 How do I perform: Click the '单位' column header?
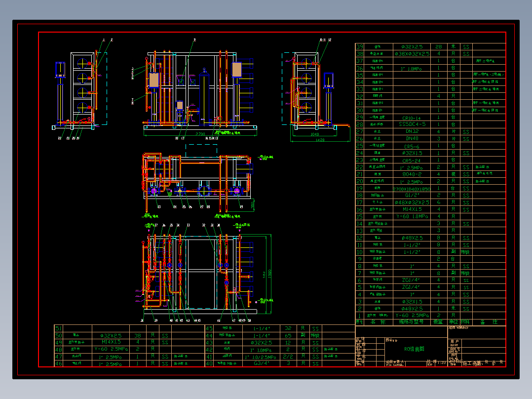tap(454, 322)
